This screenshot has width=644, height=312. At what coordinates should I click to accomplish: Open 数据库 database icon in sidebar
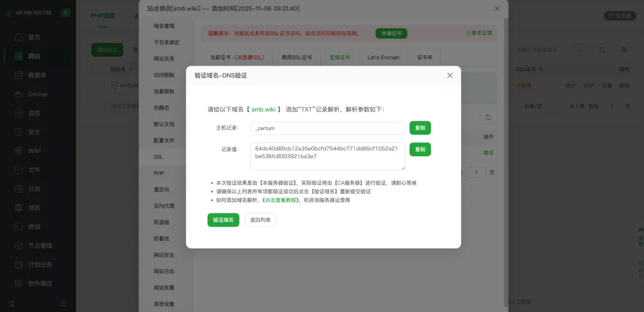tap(18, 75)
